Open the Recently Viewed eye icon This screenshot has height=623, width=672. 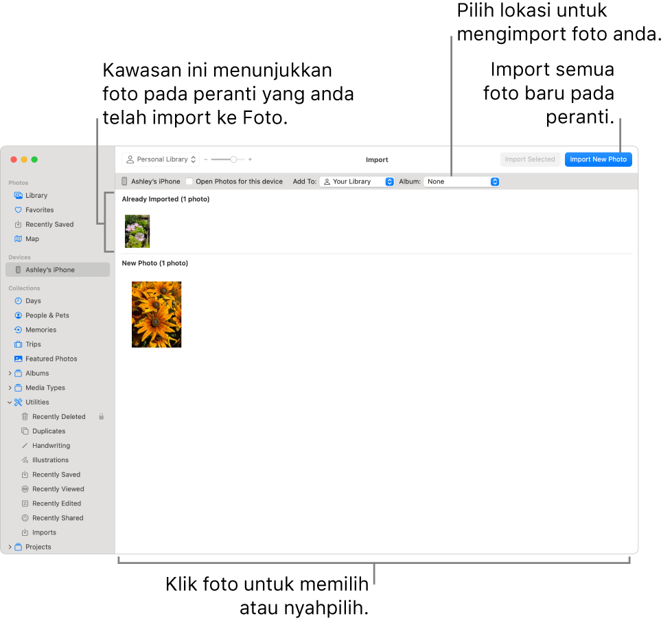(x=25, y=489)
